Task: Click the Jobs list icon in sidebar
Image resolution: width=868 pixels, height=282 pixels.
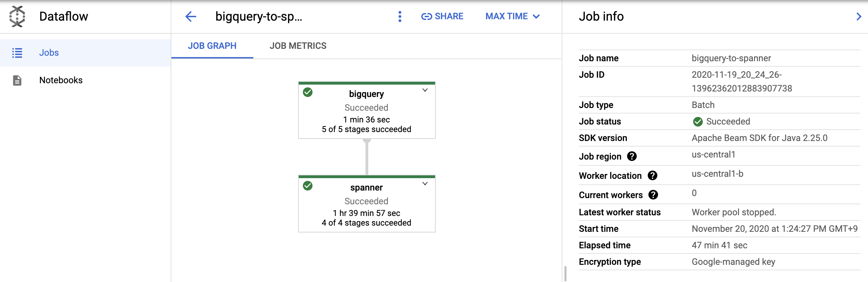Action: click(17, 53)
